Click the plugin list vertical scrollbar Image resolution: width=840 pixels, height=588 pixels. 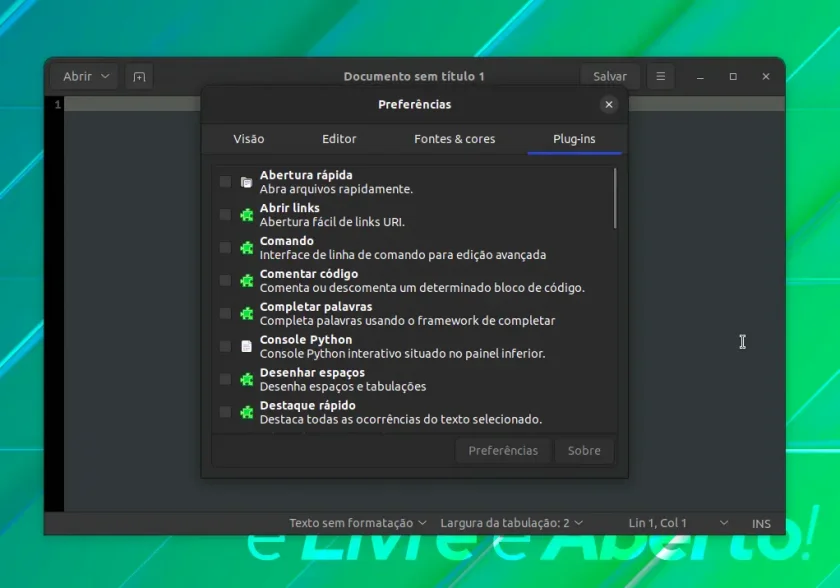[615, 198]
